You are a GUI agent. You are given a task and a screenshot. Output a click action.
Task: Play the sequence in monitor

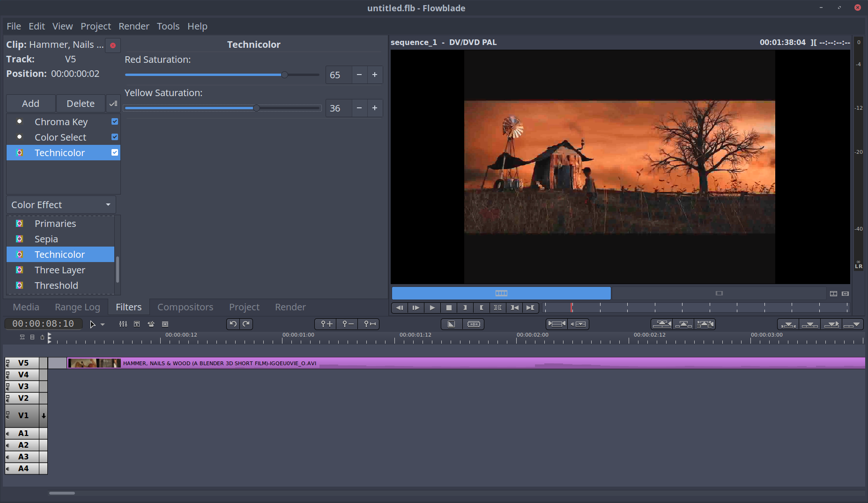pyautogui.click(x=432, y=308)
